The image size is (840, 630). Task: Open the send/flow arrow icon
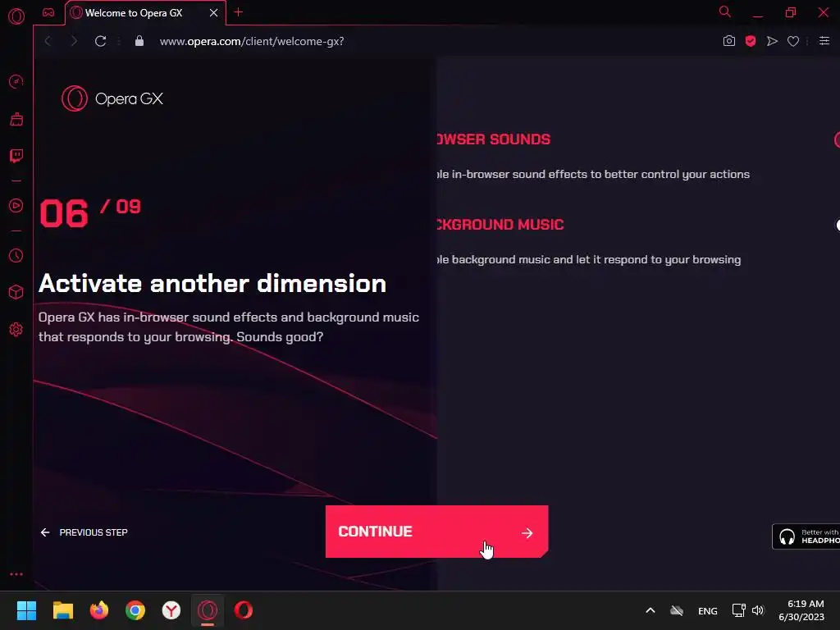(x=772, y=41)
